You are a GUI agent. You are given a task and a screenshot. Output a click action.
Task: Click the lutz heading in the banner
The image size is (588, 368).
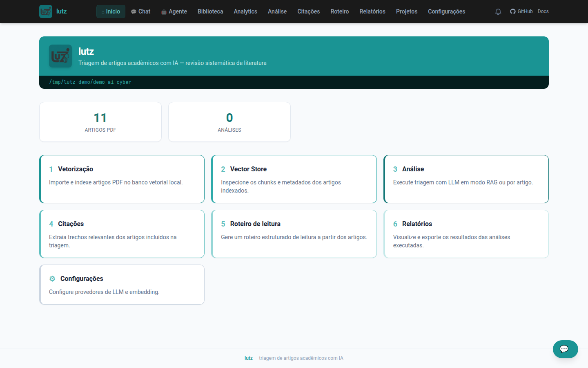pos(86,51)
